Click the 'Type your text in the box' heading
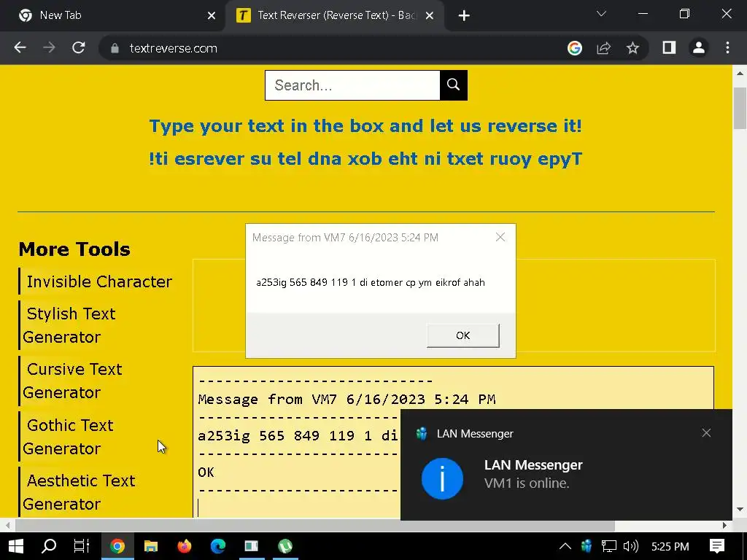This screenshot has width=747, height=560. 365,126
